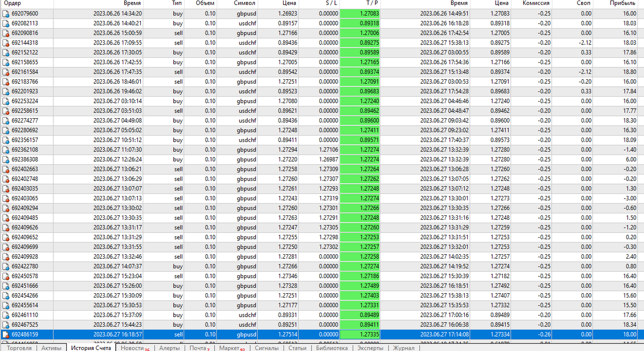Click the icon beside order 692253224

coord(6,101)
